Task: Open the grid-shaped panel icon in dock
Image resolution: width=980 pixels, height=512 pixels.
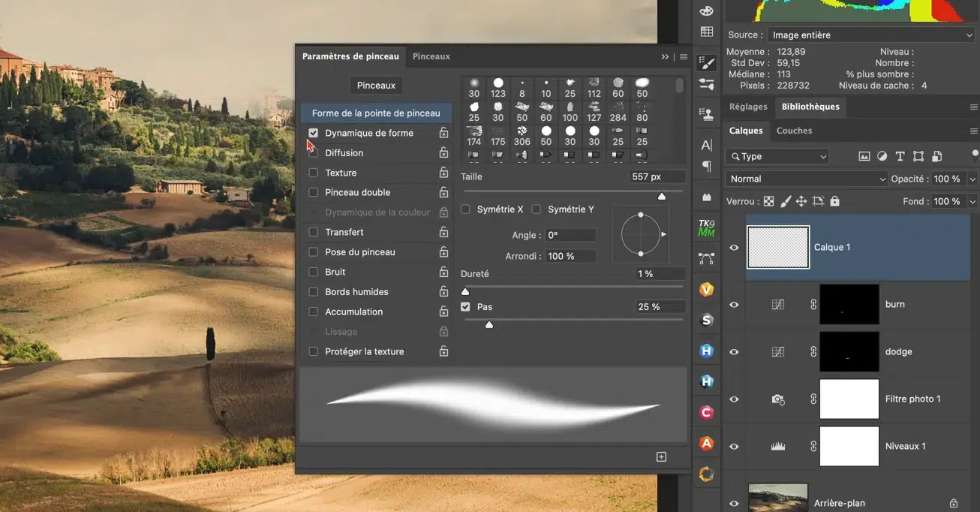Action: tap(706, 32)
